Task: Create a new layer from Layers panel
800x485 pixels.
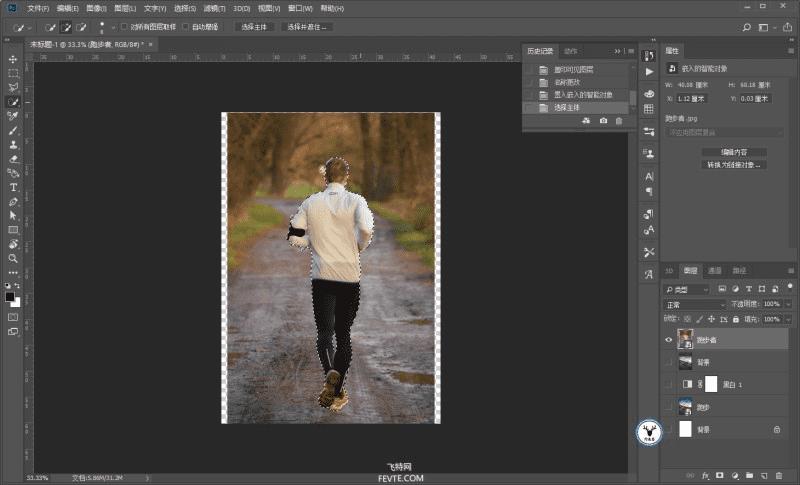Action: pos(762,475)
